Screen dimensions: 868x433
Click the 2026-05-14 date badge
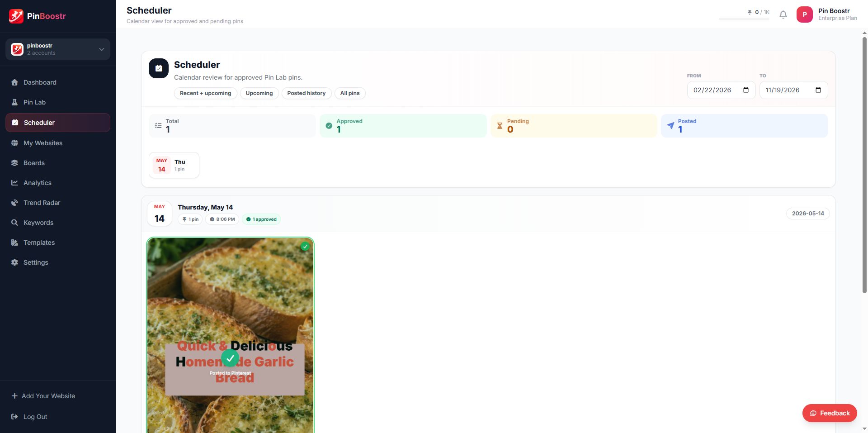coord(808,214)
